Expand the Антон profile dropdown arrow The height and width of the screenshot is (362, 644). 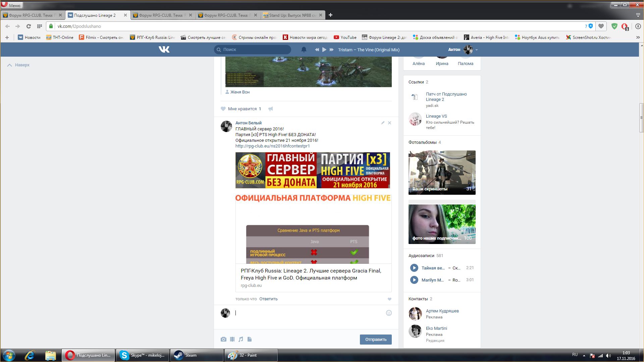point(477,50)
